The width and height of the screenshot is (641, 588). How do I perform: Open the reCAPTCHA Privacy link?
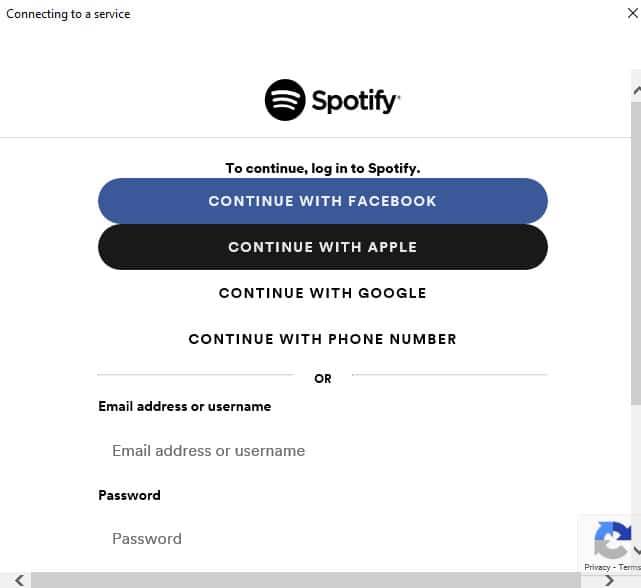596,567
